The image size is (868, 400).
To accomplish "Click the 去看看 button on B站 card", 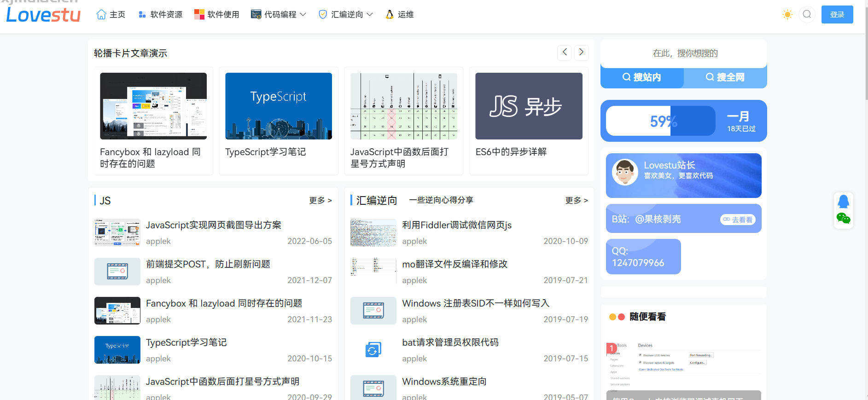I will [x=738, y=220].
